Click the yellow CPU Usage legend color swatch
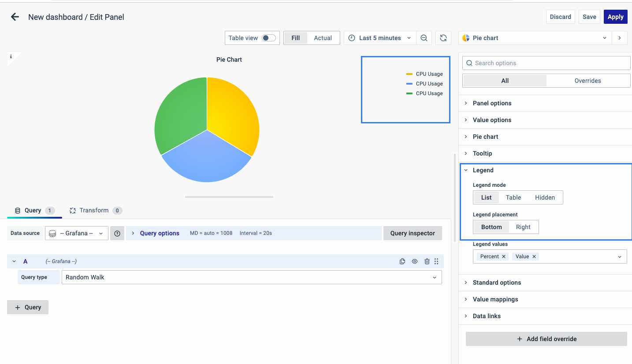632x364 pixels. (409, 74)
